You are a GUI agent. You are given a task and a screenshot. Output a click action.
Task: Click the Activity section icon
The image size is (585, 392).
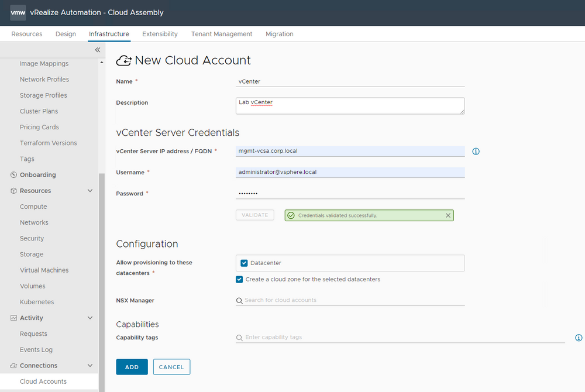coord(14,318)
